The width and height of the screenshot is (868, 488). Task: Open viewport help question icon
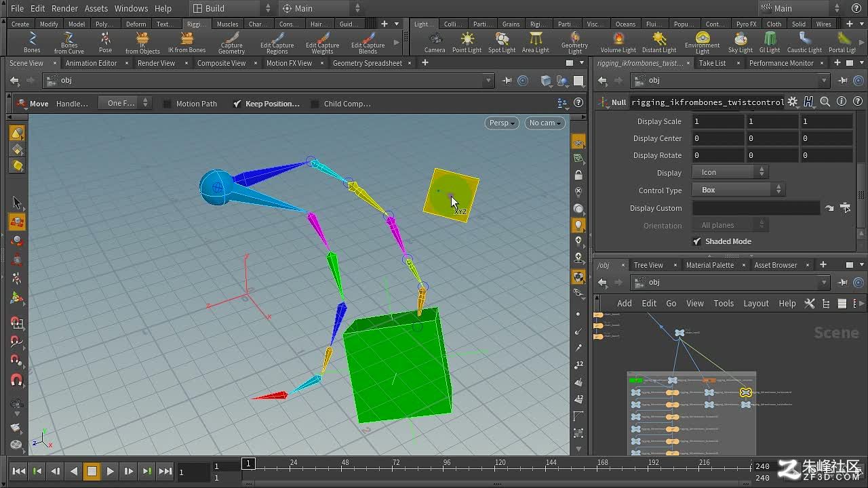tap(578, 103)
